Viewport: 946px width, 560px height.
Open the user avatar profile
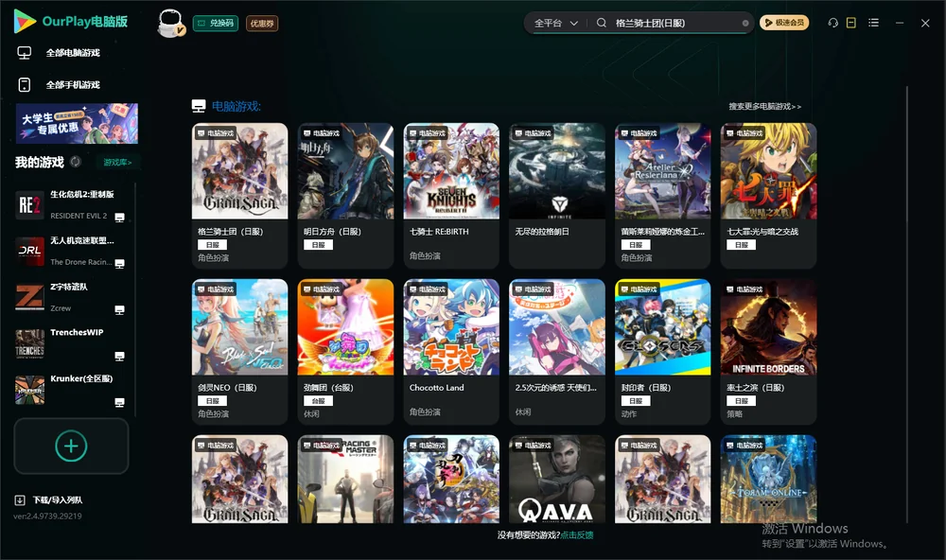(x=170, y=23)
